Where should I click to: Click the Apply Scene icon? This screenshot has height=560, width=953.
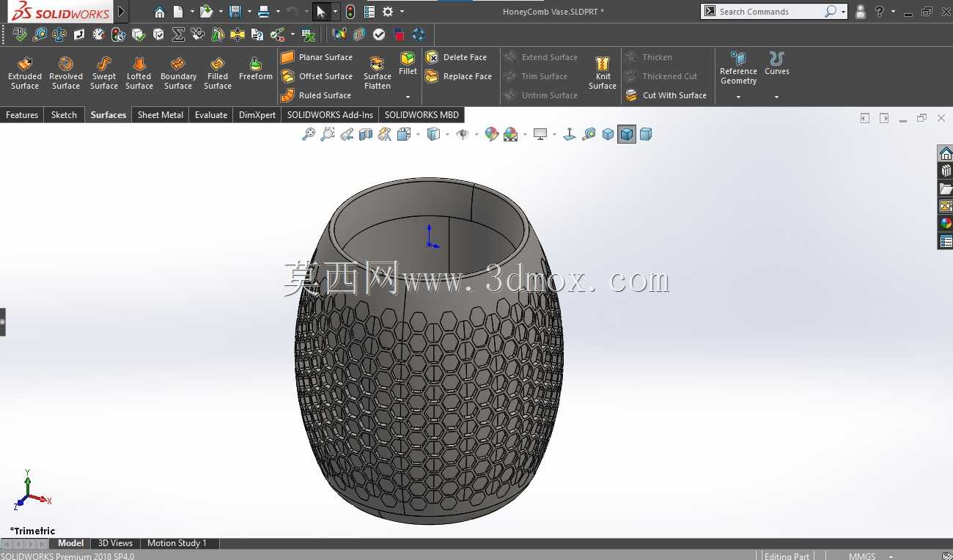pos(511,134)
